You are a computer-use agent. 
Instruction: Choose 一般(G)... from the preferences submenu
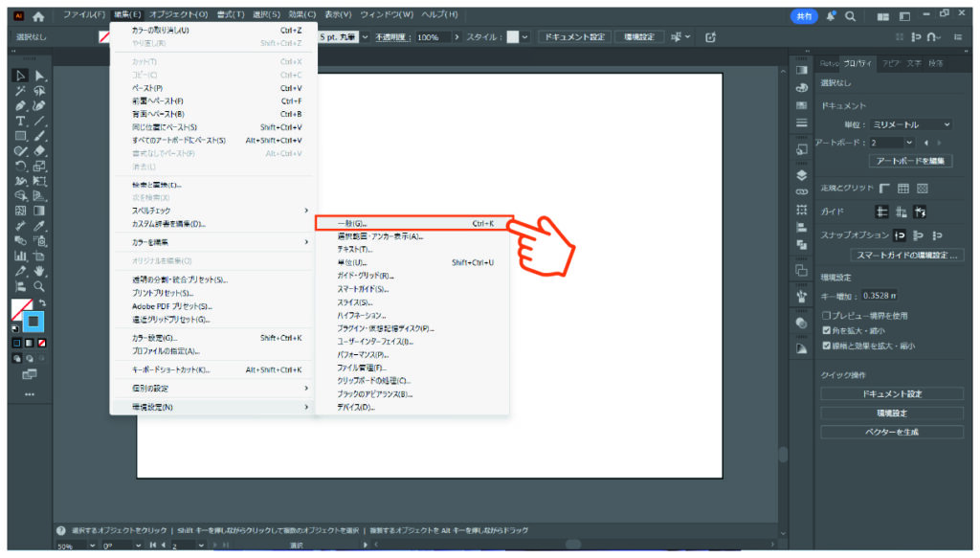point(413,223)
